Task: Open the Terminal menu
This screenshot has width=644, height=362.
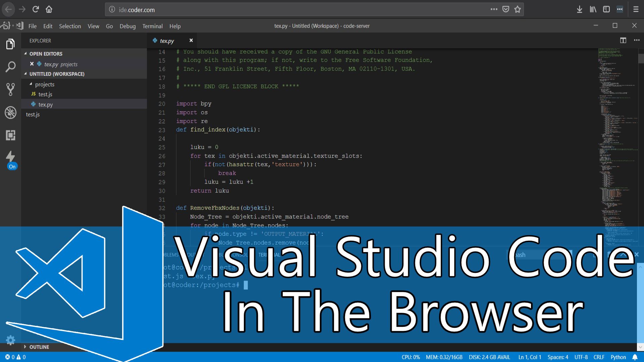Action: pos(152,26)
